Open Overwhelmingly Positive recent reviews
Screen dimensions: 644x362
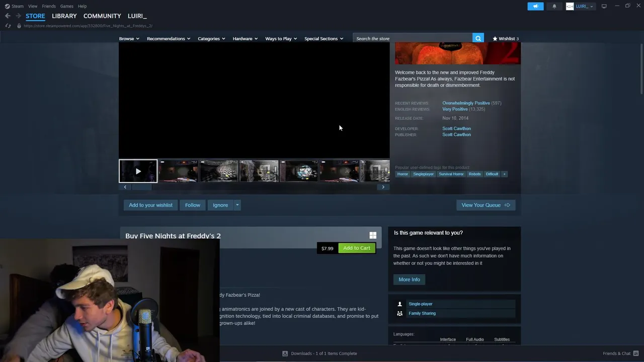tap(466, 103)
